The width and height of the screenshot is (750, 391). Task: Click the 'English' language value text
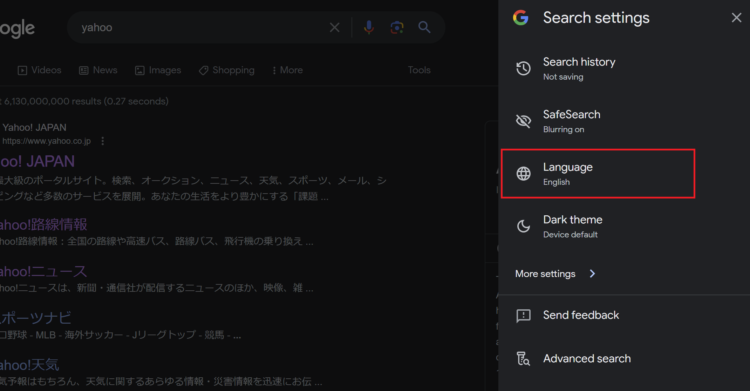[556, 182]
